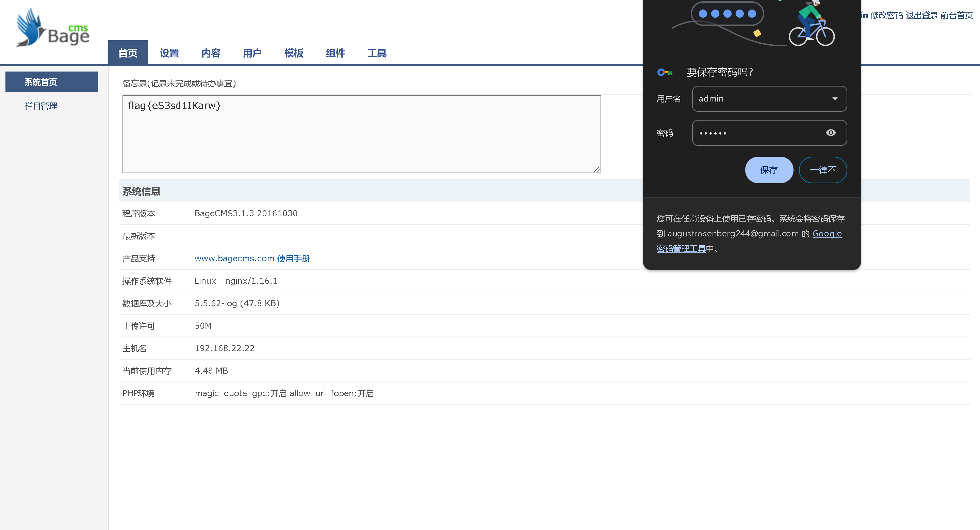Open Category Management in the sidebar

[x=41, y=106]
